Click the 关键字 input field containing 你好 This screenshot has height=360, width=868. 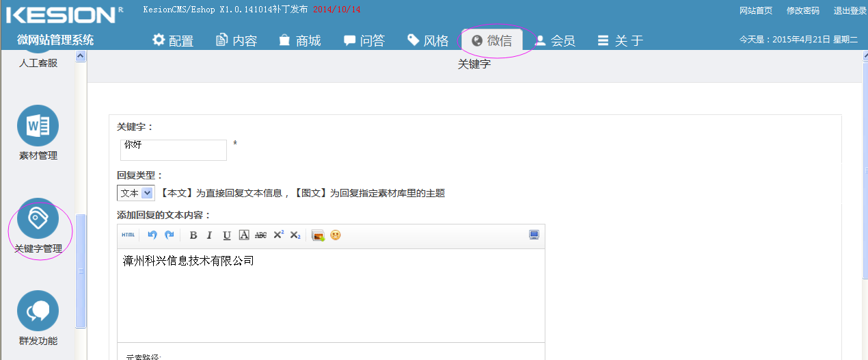point(174,150)
